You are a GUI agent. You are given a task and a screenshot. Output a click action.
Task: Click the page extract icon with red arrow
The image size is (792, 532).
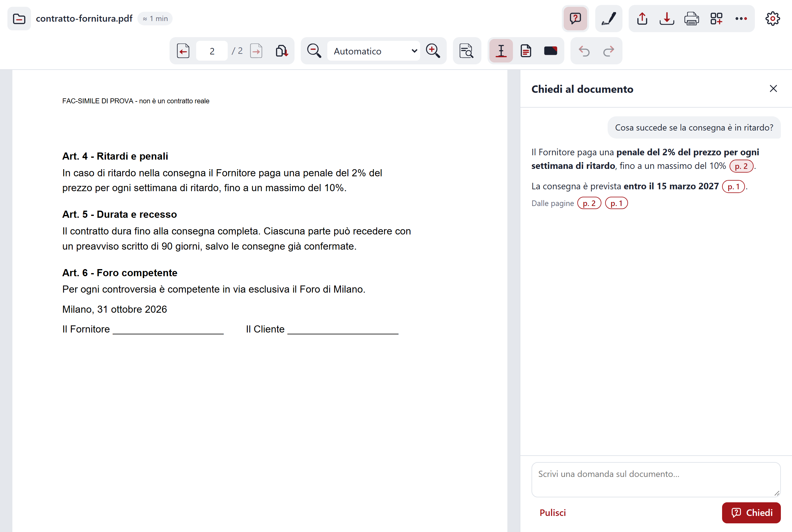[x=282, y=51]
